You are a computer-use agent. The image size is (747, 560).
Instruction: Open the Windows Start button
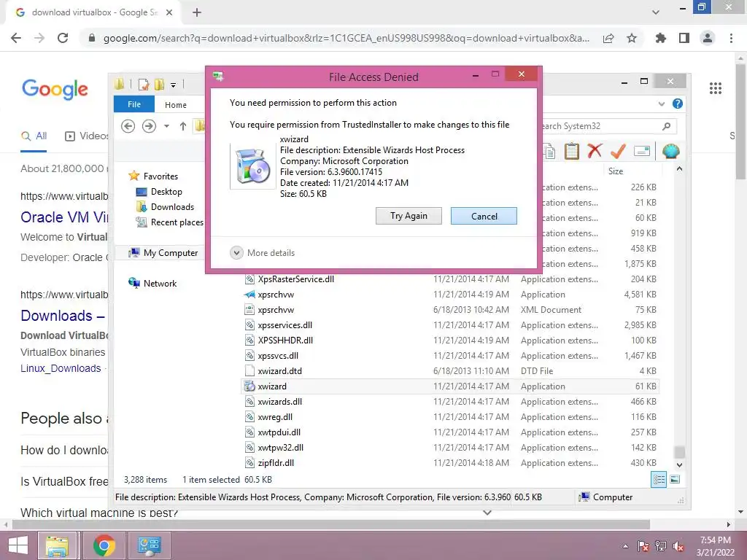[18, 545]
